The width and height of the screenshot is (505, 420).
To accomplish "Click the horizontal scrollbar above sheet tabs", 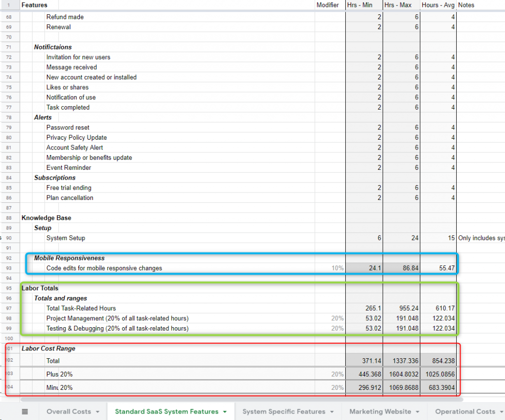I will (x=242, y=399).
